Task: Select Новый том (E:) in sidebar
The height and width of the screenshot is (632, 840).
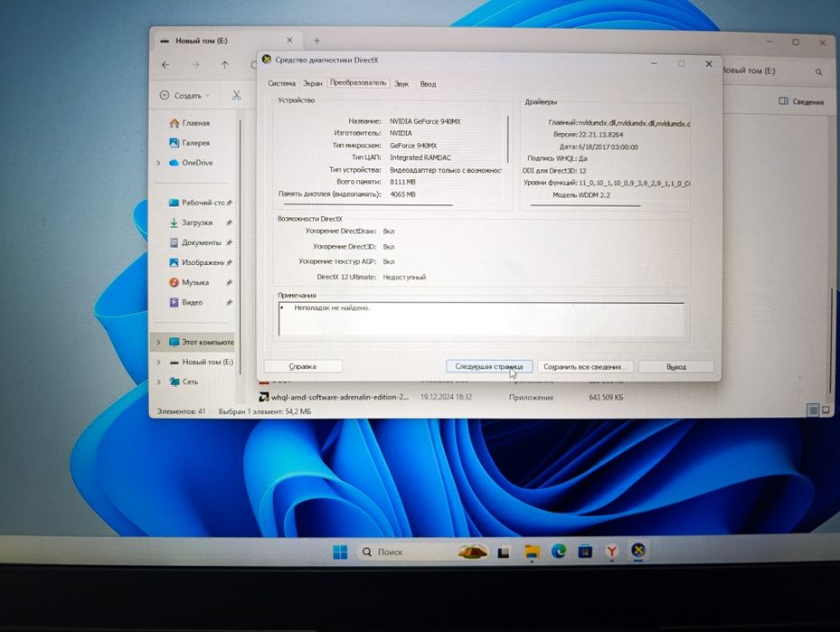Action: pos(202,362)
